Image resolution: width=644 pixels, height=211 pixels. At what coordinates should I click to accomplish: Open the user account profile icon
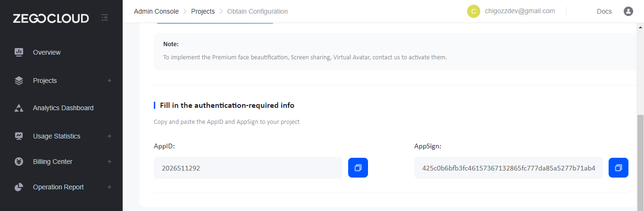(628, 11)
